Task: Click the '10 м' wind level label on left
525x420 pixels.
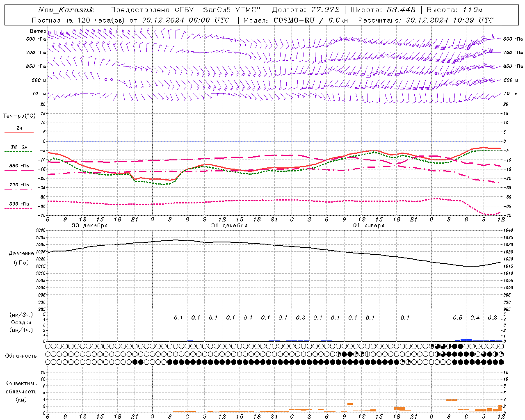Action: [x=39, y=94]
